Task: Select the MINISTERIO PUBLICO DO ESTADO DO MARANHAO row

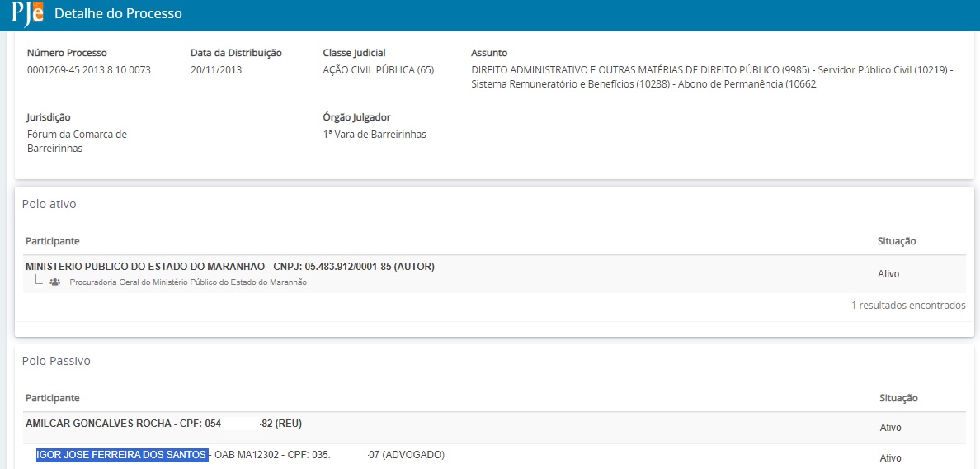Action: [494, 274]
